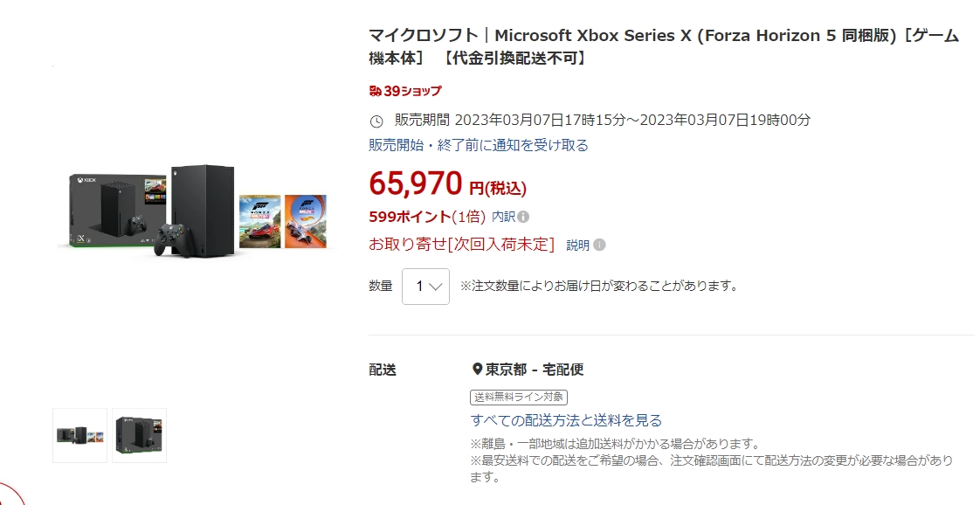Screen dimensions: 980x505
Task: Open the 数量 quantity dropdown
Action: point(425,286)
